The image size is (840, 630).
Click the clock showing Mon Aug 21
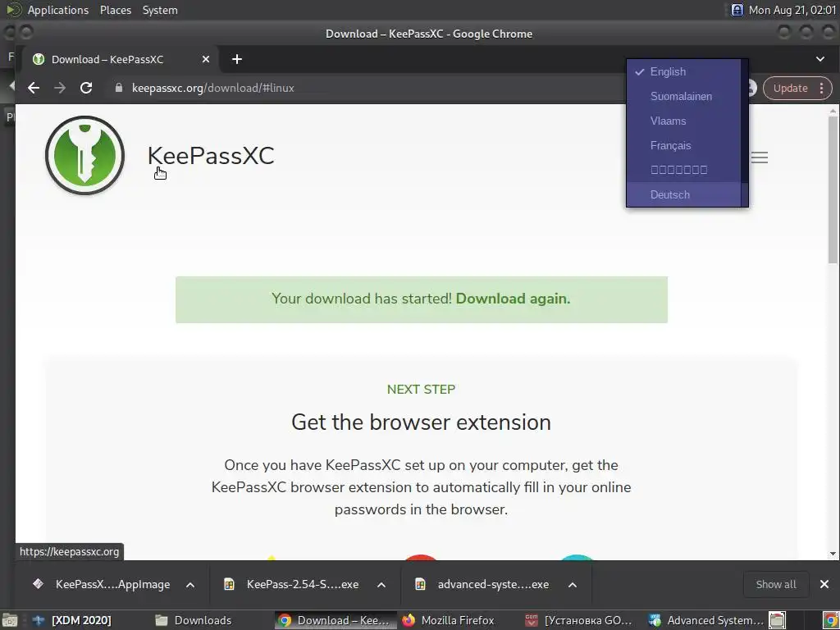792,10
